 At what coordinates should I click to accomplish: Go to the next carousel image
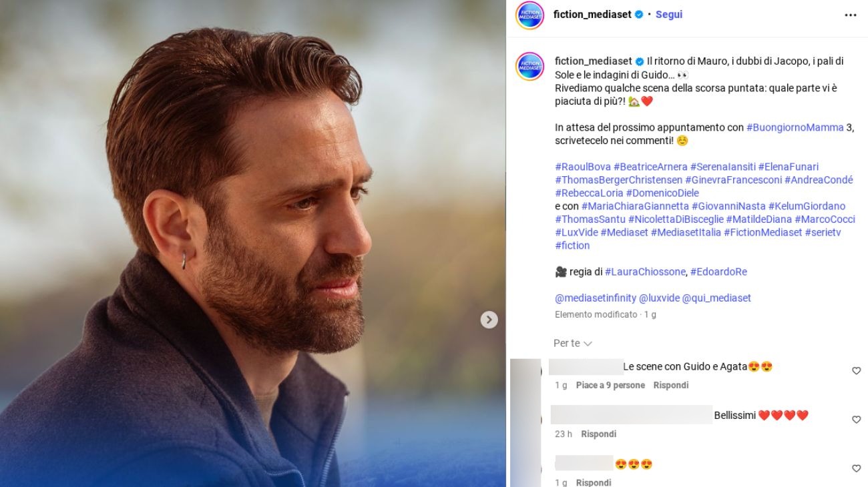[489, 320]
